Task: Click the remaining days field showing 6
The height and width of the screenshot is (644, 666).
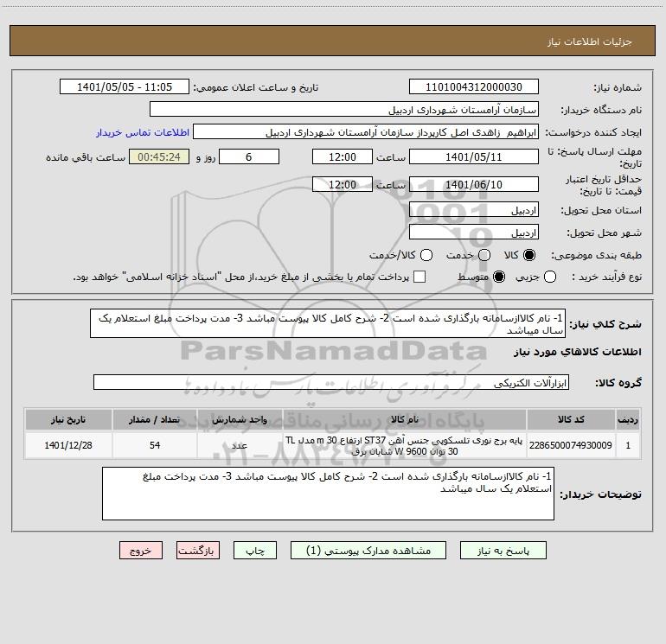Action: pos(249,157)
